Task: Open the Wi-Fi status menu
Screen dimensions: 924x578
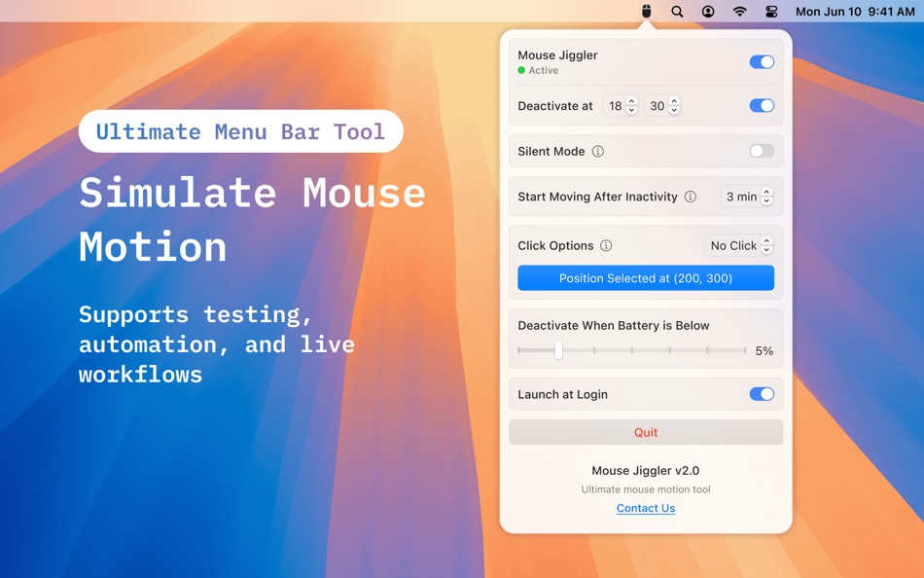Action: (739, 12)
